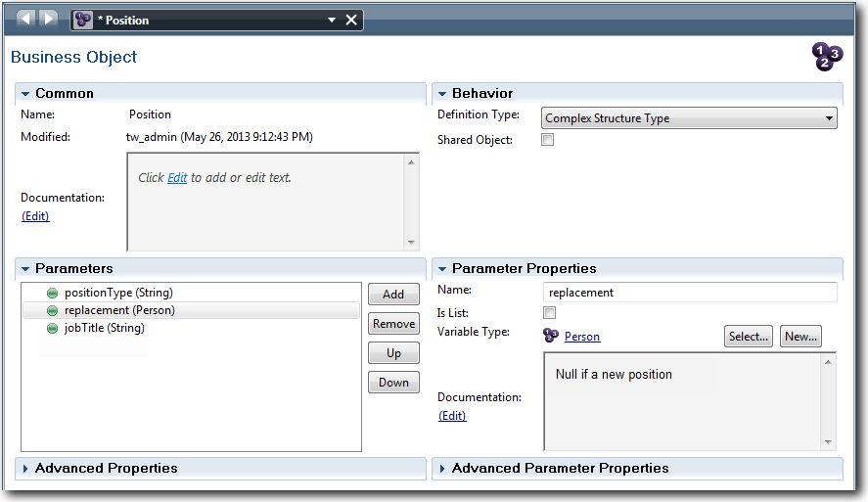Click the green icon next to positionType
This screenshot has height=502, width=868.
53,293
